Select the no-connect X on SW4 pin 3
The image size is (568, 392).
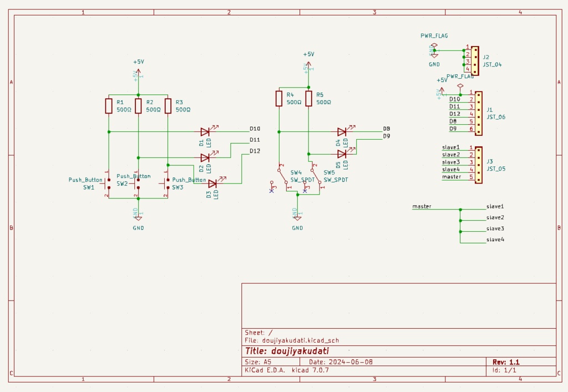(x=272, y=191)
